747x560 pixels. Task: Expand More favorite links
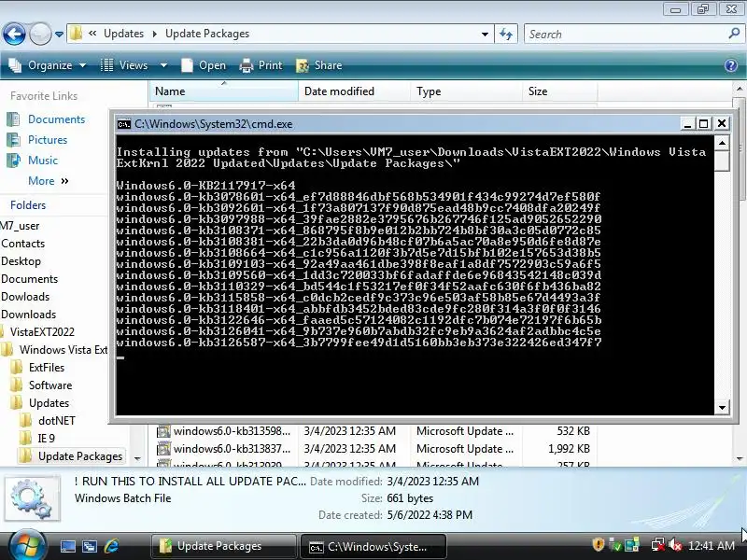[49, 181]
